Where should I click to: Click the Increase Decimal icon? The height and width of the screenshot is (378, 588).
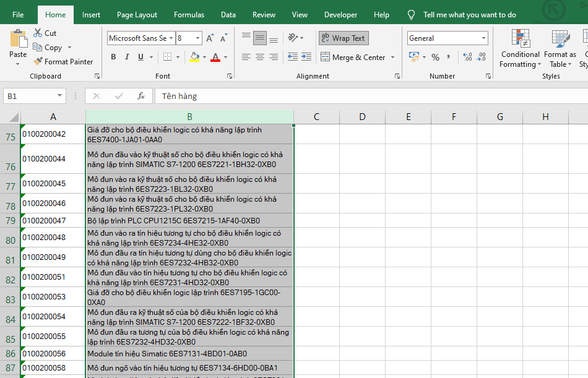pyautogui.click(x=467, y=57)
